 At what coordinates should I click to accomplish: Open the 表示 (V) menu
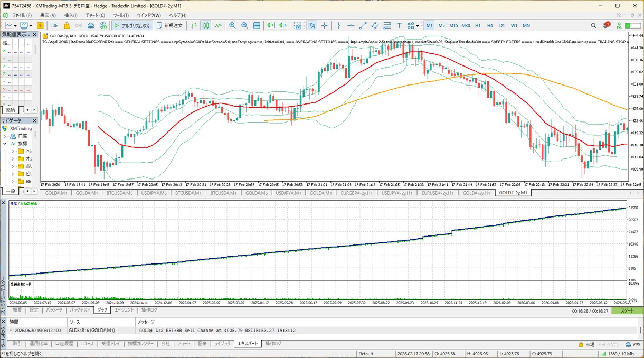coord(48,15)
